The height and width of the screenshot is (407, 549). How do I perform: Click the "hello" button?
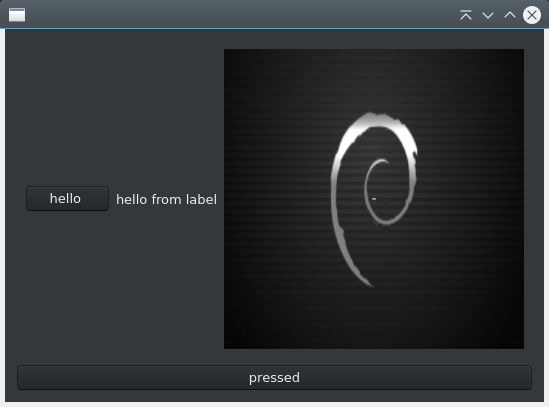[67, 199]
